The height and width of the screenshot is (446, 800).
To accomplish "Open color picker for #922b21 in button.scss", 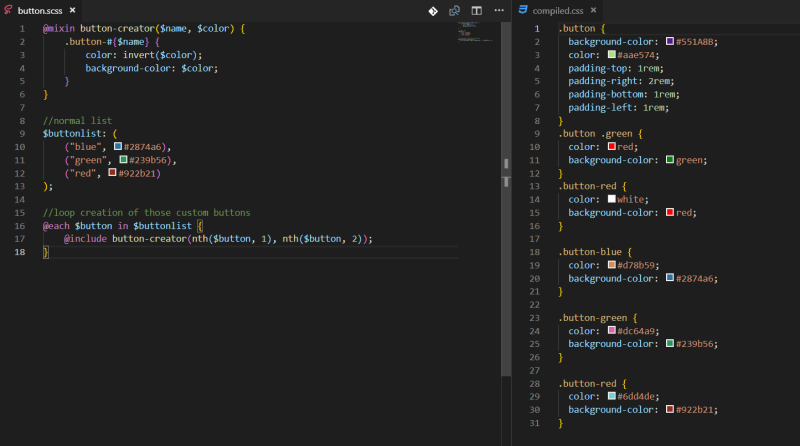I will coord(112,173).
